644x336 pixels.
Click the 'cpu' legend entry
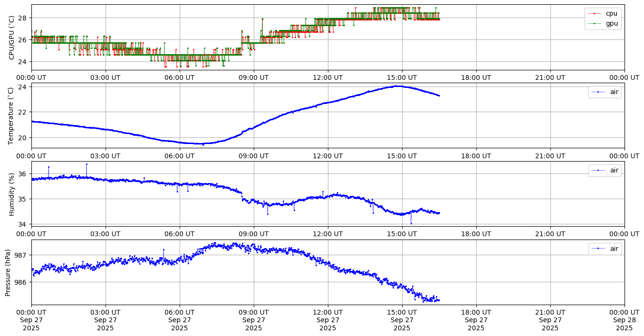click(603, 13)
